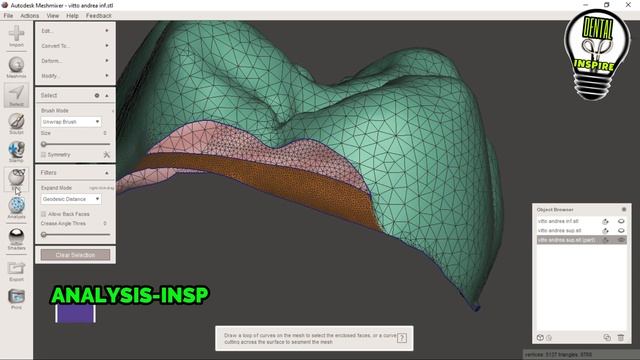Click the Filters panel header label
This screenshot has height=360, width=640.
coord(49,173)
